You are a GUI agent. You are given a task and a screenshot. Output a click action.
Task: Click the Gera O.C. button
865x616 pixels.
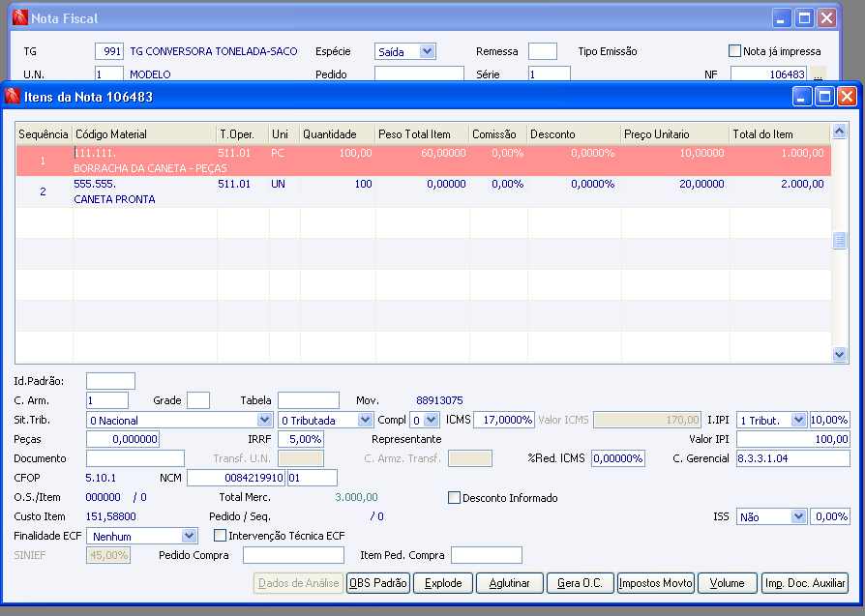point(580,583)
